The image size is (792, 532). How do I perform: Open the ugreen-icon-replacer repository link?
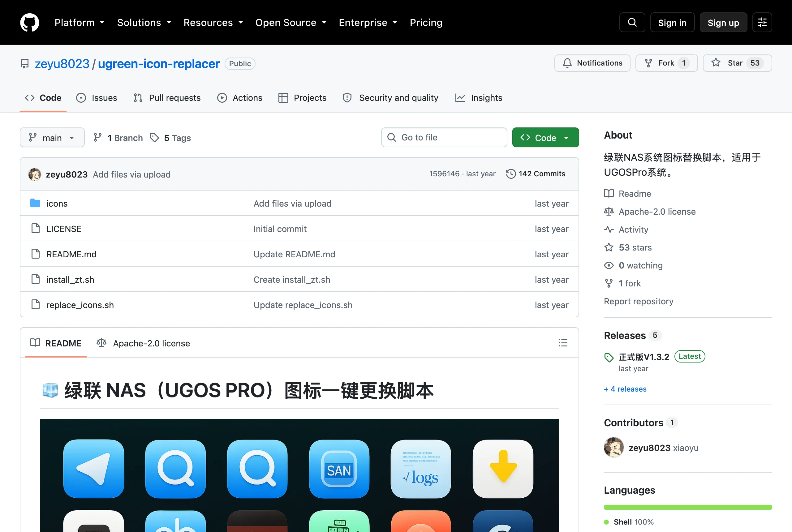[x=159, y=64]
